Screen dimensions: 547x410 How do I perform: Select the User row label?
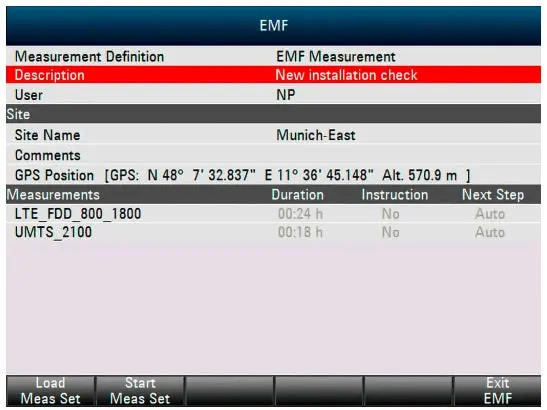pyautogui.click(x=29, y=95)
